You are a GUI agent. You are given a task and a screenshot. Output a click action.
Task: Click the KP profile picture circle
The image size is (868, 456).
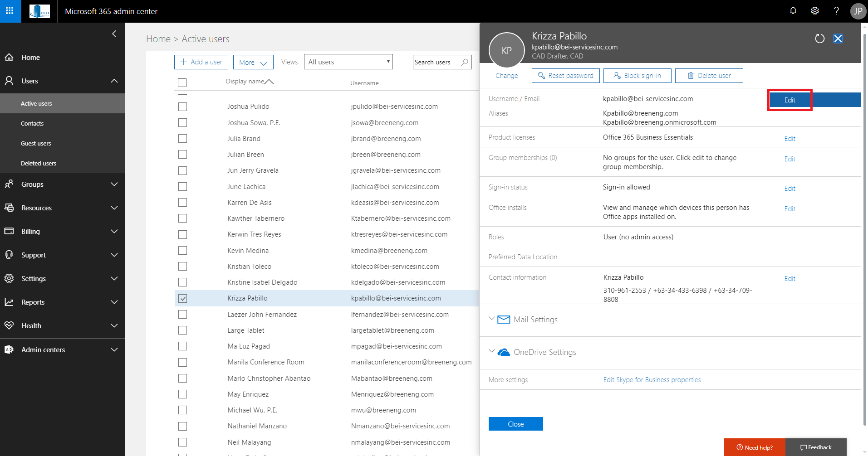click(x=506, y=50)
